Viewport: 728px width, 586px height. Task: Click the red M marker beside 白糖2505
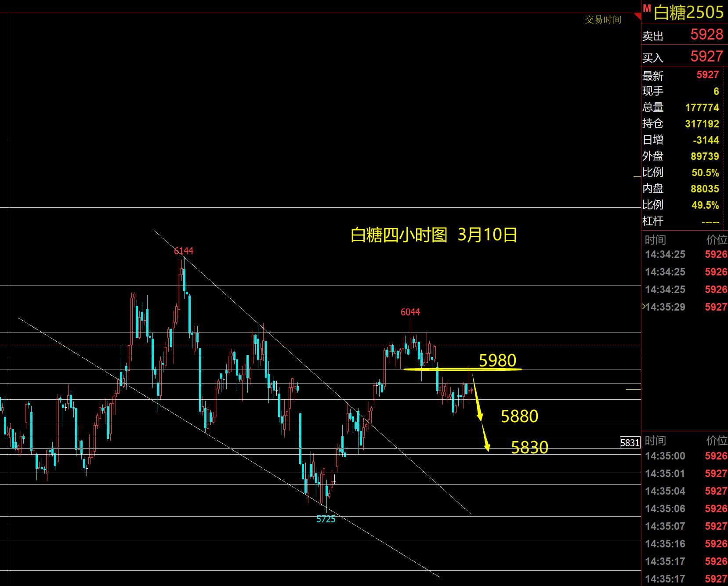coord(647,8)
